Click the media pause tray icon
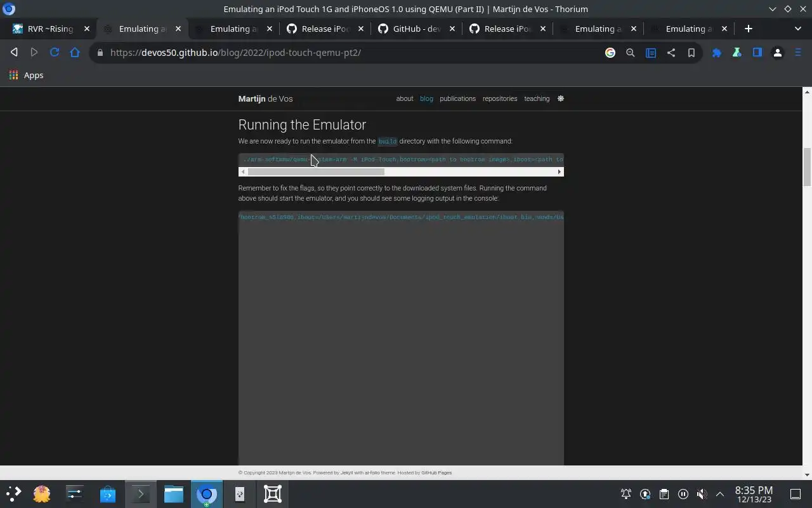 pyautogui.click(x=683, y=494)
